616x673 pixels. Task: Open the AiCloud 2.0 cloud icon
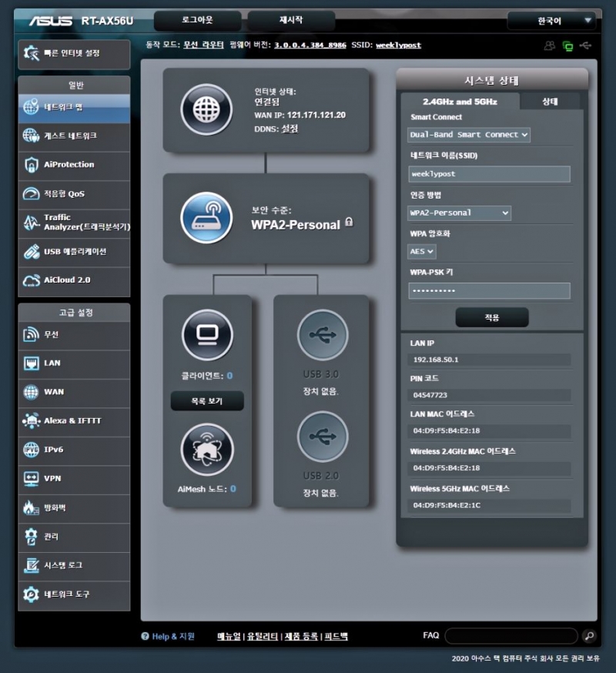point(31,280)
